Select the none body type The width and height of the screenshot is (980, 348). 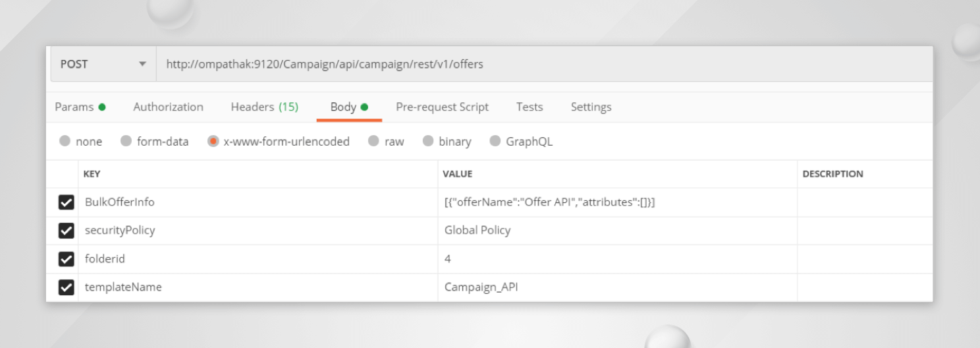65,142
